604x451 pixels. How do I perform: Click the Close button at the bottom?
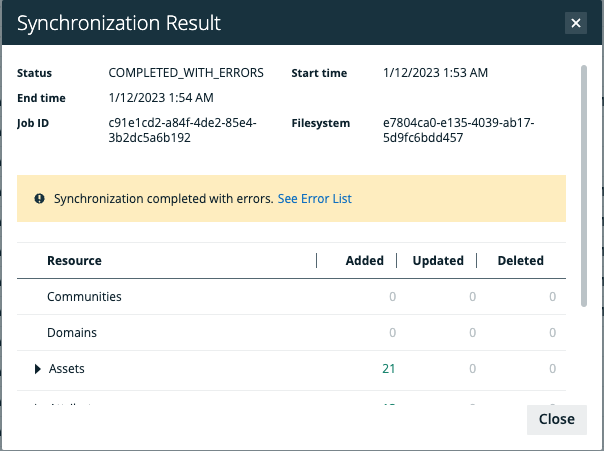pos(556,419)
